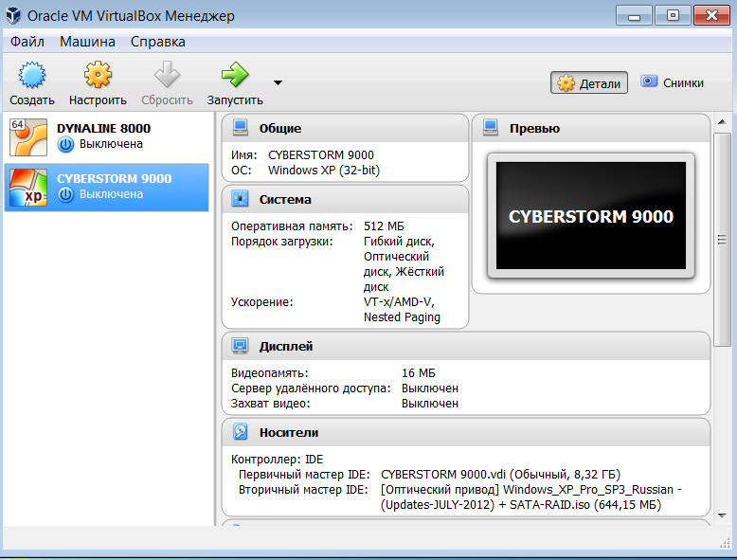This screenshot has height=560, width=737.
Task: Switch to the Снимки snapshots view
Action: tap(672, 82)
